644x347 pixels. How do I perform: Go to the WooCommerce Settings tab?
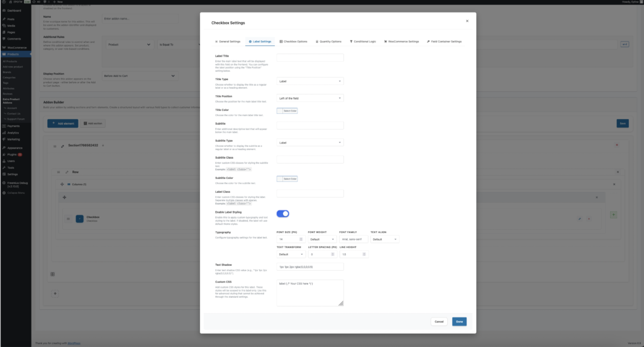401,42
